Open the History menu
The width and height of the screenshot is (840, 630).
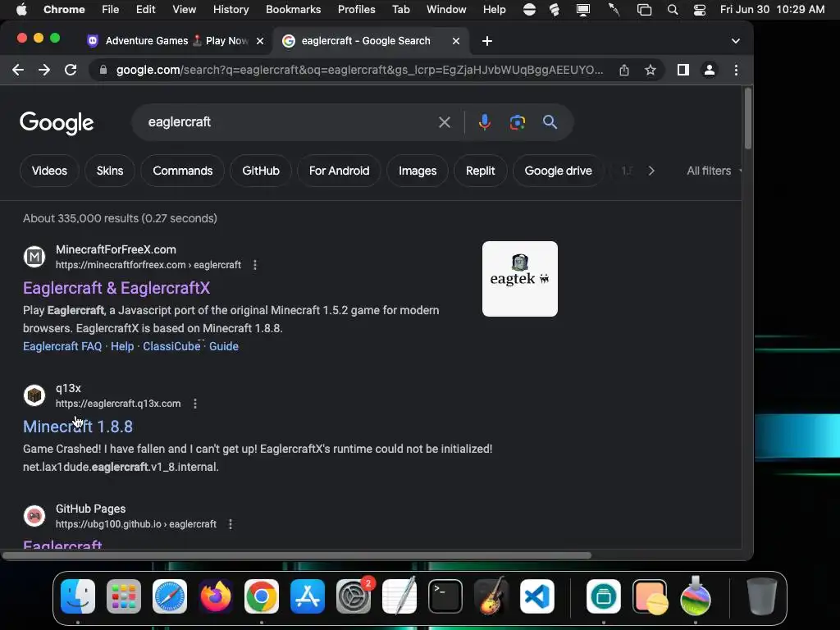pyautogui.click(x=231, y=9)
